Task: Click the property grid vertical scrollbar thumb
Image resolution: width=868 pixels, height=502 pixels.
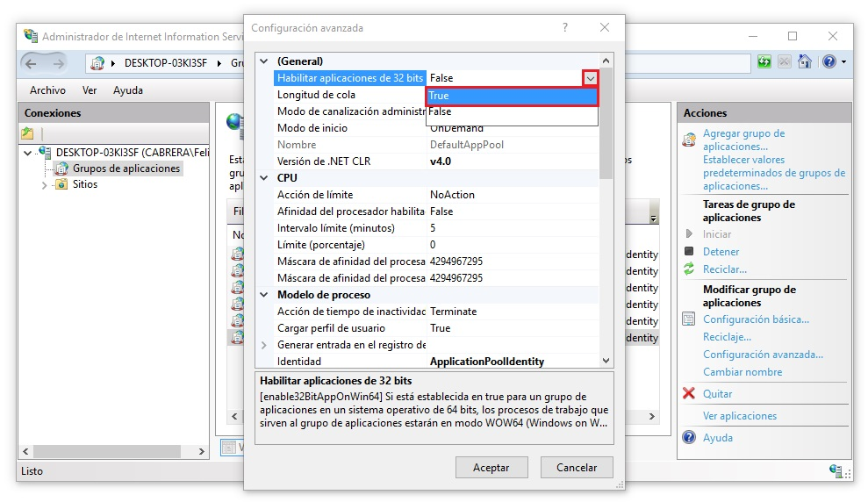Action: (606, 123)
